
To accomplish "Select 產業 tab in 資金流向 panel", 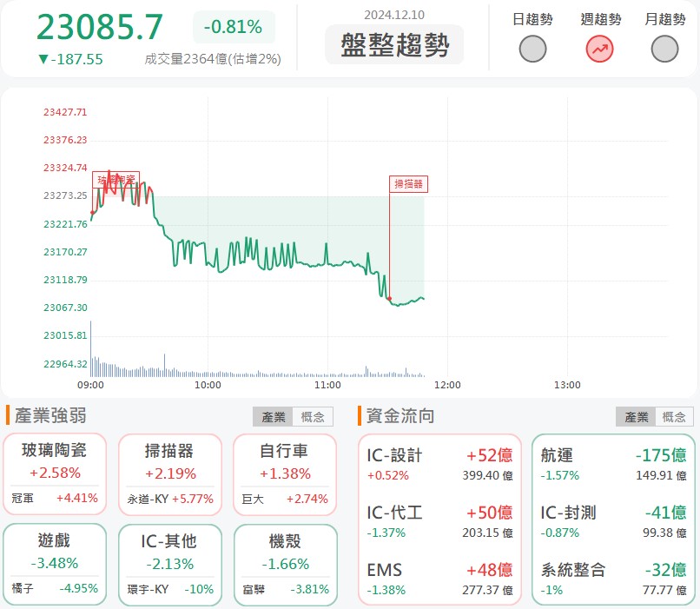I will point(636,416).
